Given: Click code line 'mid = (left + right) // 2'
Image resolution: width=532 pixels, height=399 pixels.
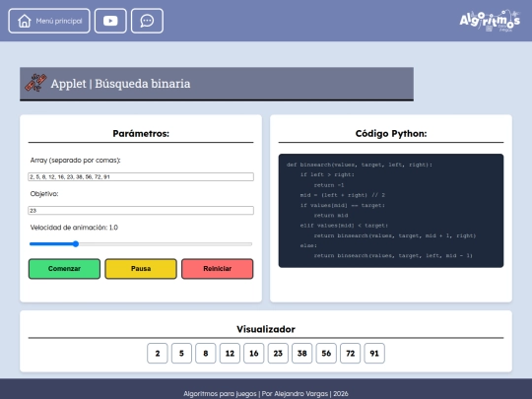Looking at the screenshot, I should pos(342,195).
